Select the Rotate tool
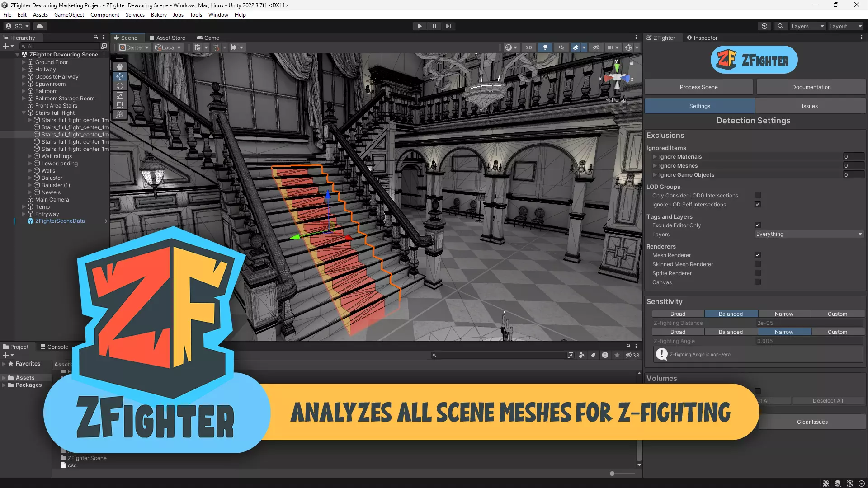 pos(120,86)
